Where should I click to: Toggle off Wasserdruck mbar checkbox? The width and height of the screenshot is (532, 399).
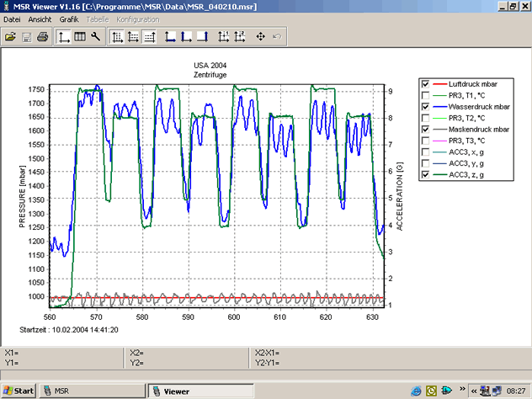click(x=426, y=108)
